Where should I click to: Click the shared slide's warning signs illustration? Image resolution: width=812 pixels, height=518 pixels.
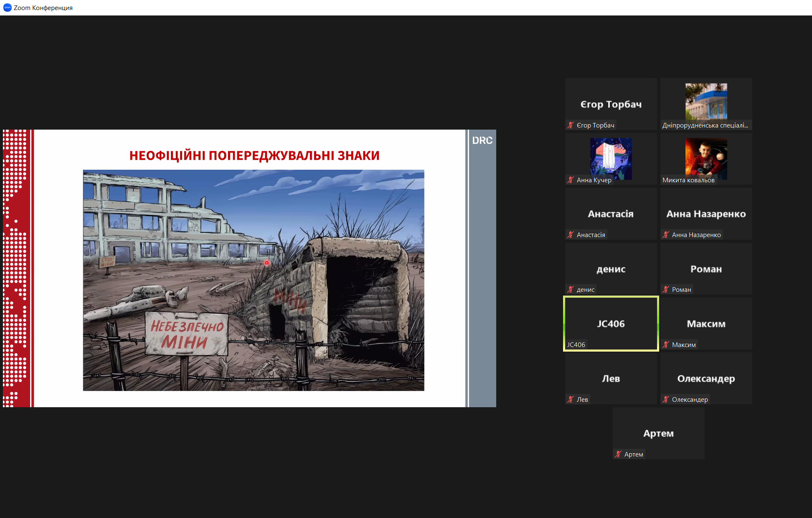tap(254, 280)
